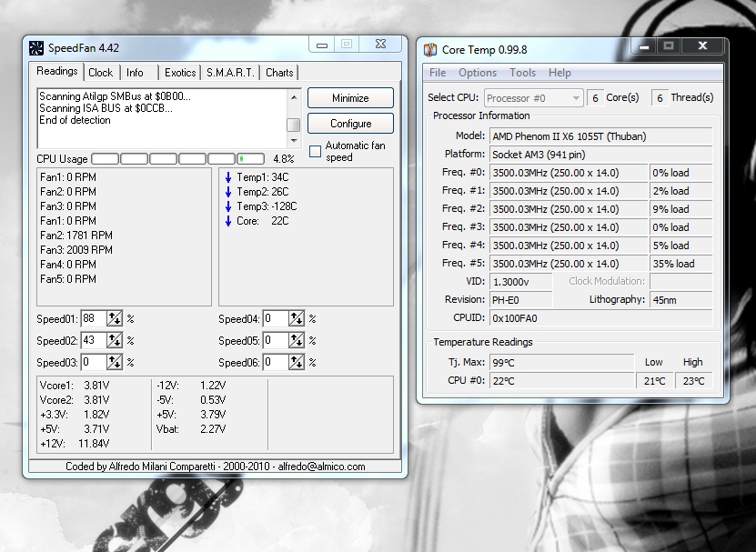Click the Tj. Max 99°C field
This screenshot has width=756, height=552.
561,363
